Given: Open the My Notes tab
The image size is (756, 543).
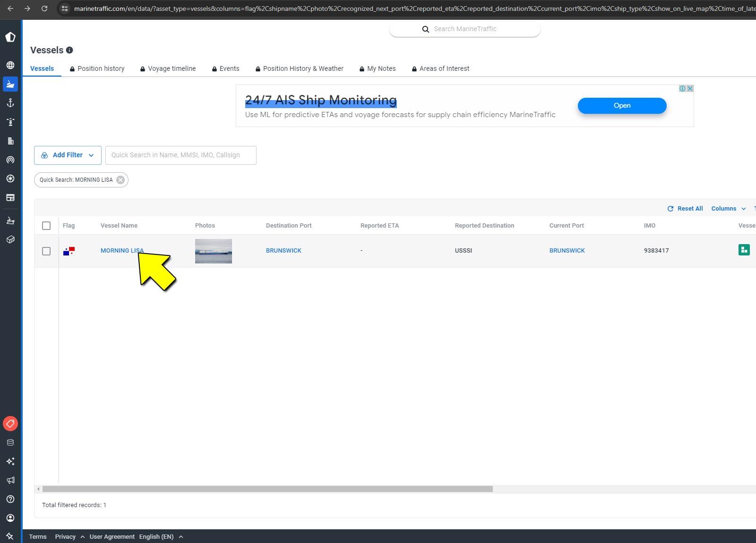Looking at the screenshot, I should (378, 68).
